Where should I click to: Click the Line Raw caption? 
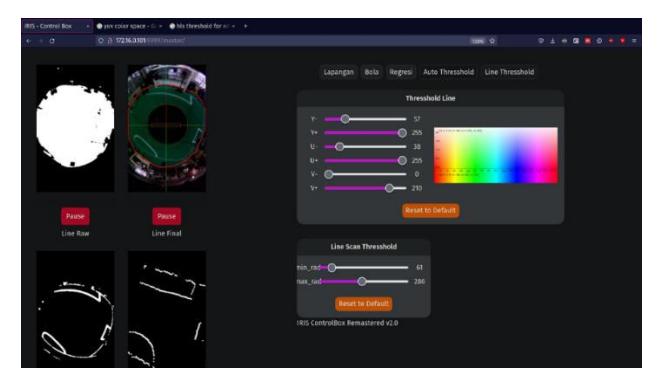(x=75, y=233)
